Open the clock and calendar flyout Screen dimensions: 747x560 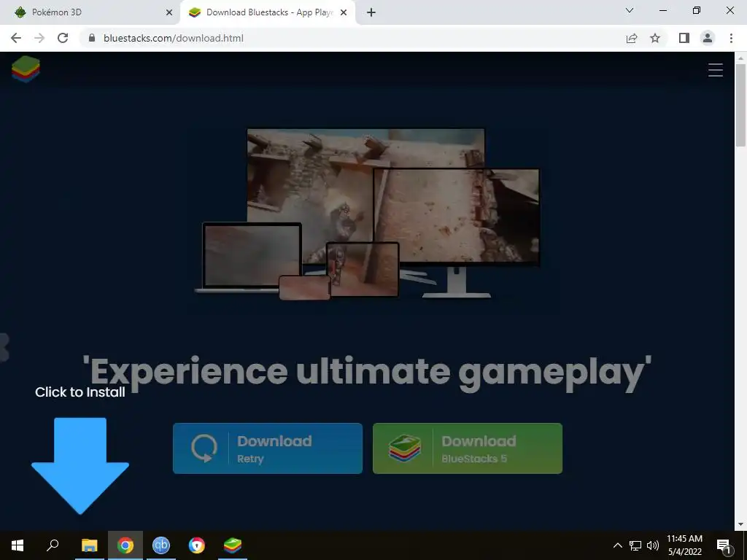click(x=684, y=545)
